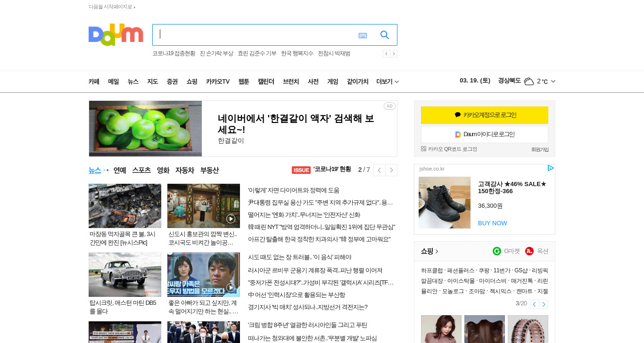Set Daum as start page link arrow

(134, 7)
